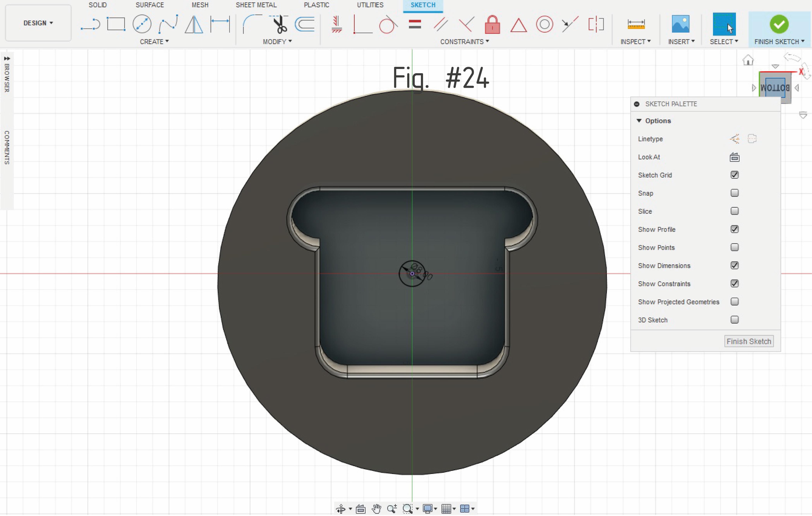The width and height of the screenshot is (812, 516).
Task: Select the Mirror tool icon
Action: point(194,24)
